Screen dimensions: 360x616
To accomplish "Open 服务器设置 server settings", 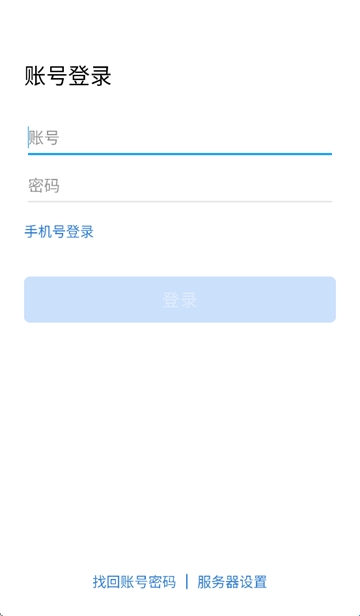I will pos(232,582).
